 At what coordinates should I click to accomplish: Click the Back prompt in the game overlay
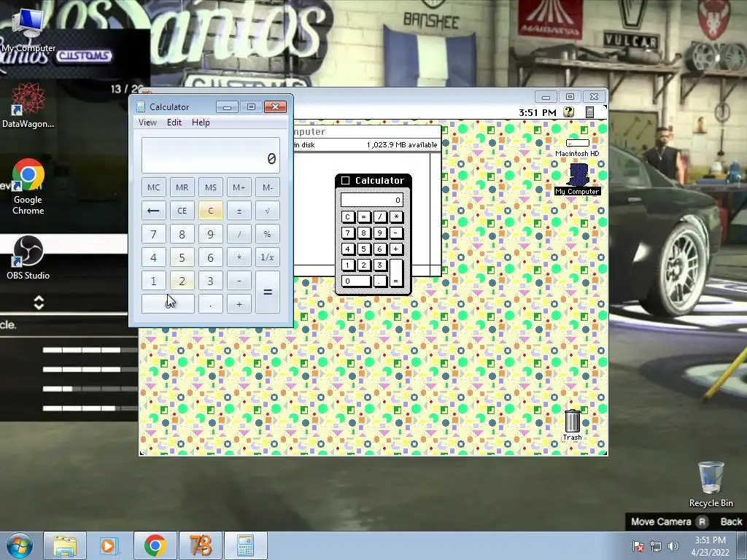point(731,522)
